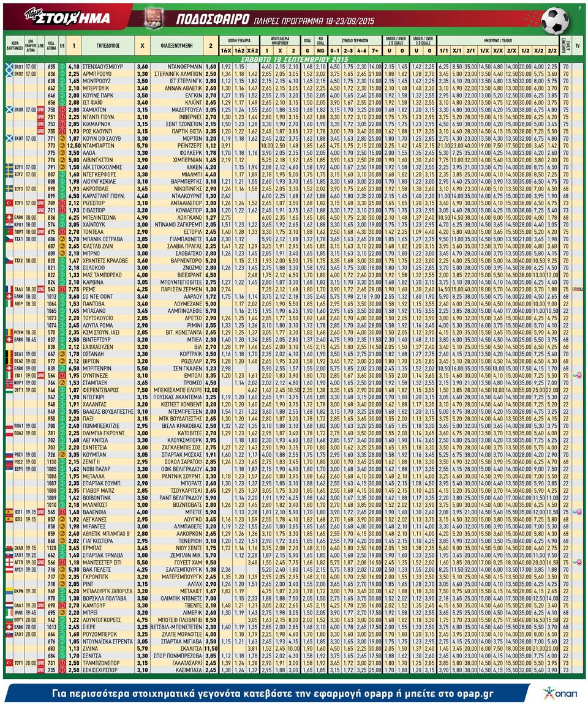Screen dimensions: 588x704
Task: Click the Polish flag beside ΠΟΛ1
Action: [x=9, y=425]
